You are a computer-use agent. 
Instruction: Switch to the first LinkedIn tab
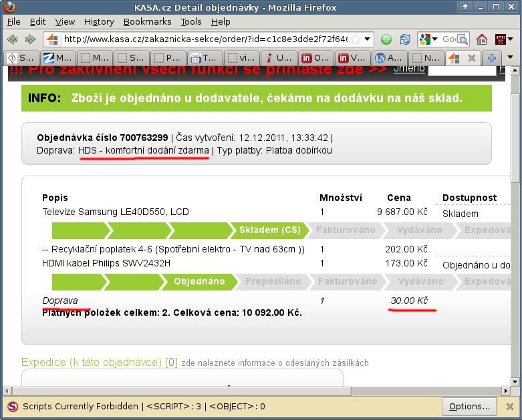click(x=315, y=58)
